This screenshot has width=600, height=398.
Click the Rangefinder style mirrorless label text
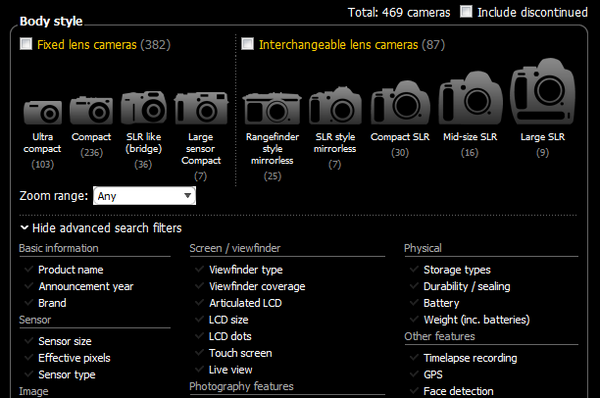272,148
